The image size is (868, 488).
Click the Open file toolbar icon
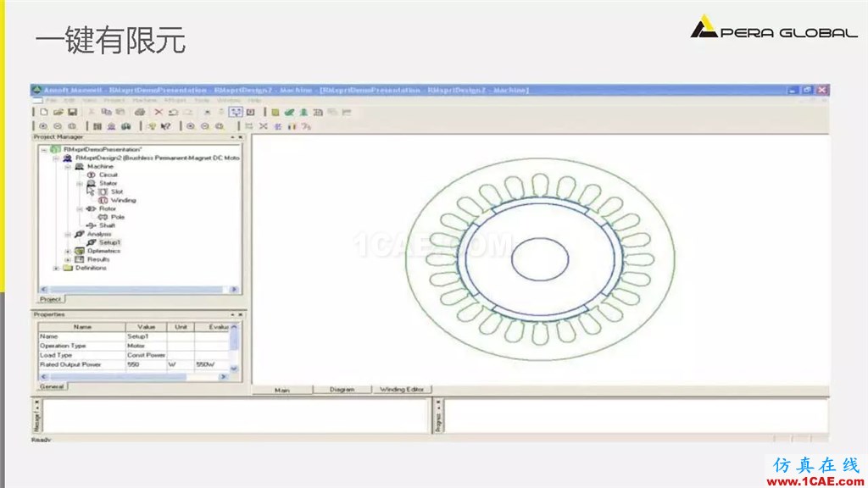(58, 113)
